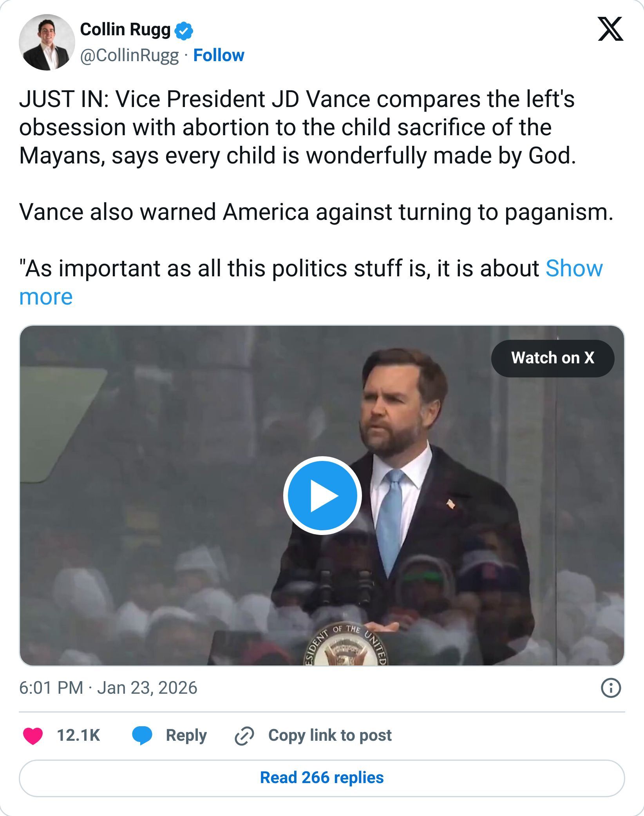Toggle following Collin Rugg via Follow link
The height and width of the screenshot is (816, 644).
[218, 55]
